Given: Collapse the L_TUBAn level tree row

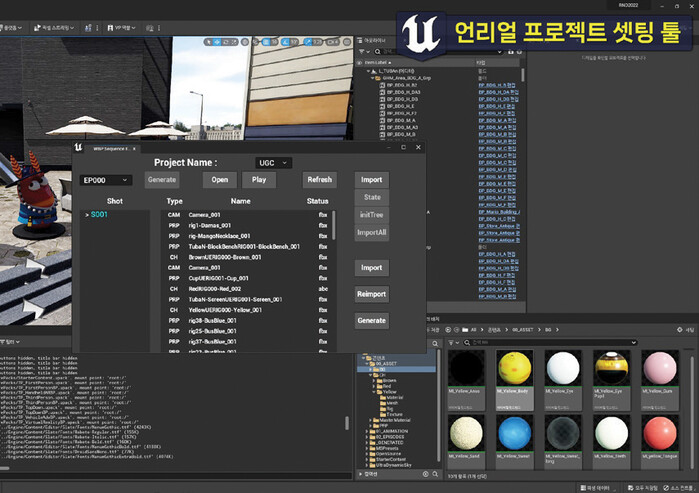Looking at the screenshot, I should 368,71.
